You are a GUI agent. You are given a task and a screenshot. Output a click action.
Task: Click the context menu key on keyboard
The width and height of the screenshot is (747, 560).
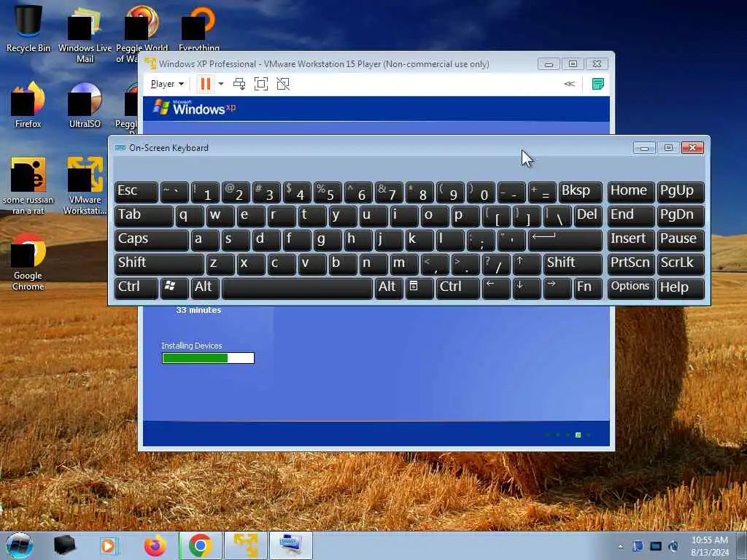pyautogui.click(x=419, y=288)
